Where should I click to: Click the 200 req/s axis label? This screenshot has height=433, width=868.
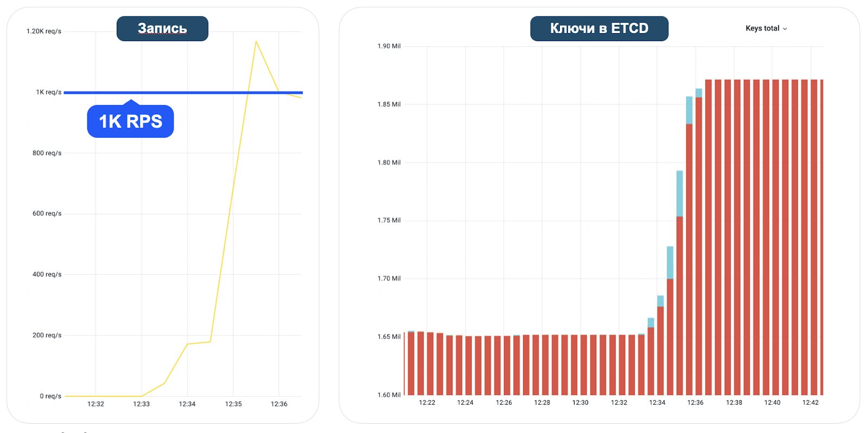coord(47,335)
